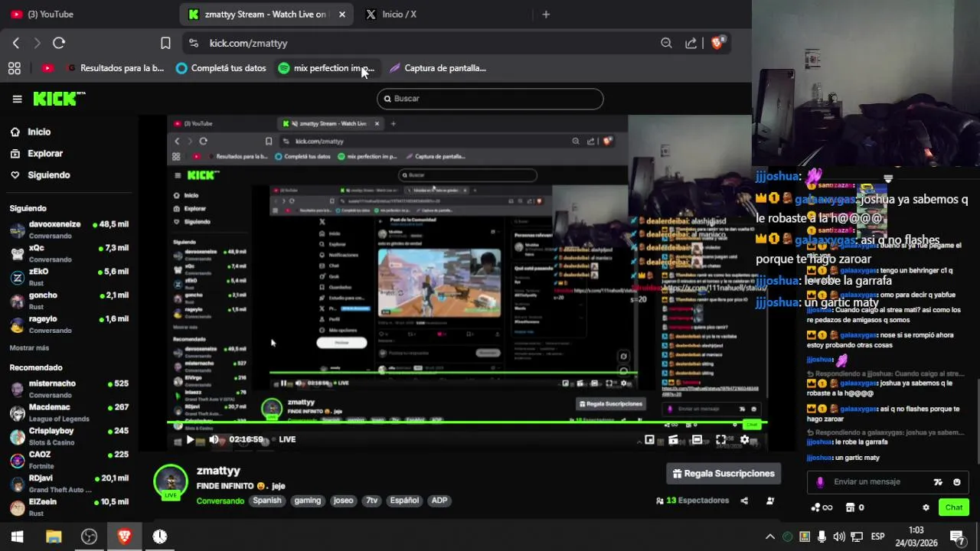Screen dimensions: 980x551
Task: Click the Spanish tag
Action: [x=267, y=500]
